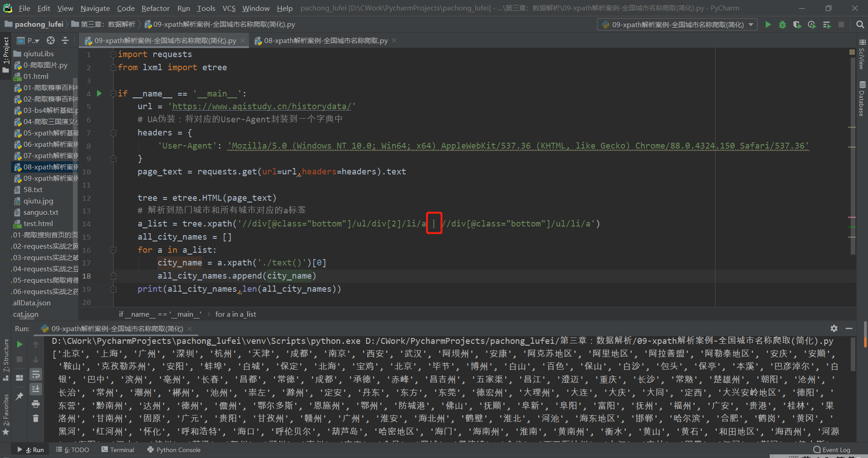Open the SciView side panel

pos(862,53)
